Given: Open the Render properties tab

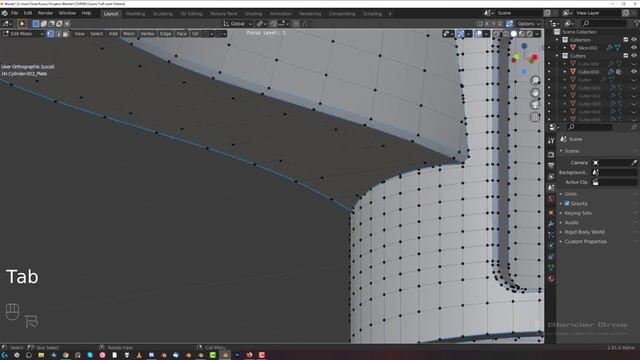Looking at the screenshot, I should point(551,155).
